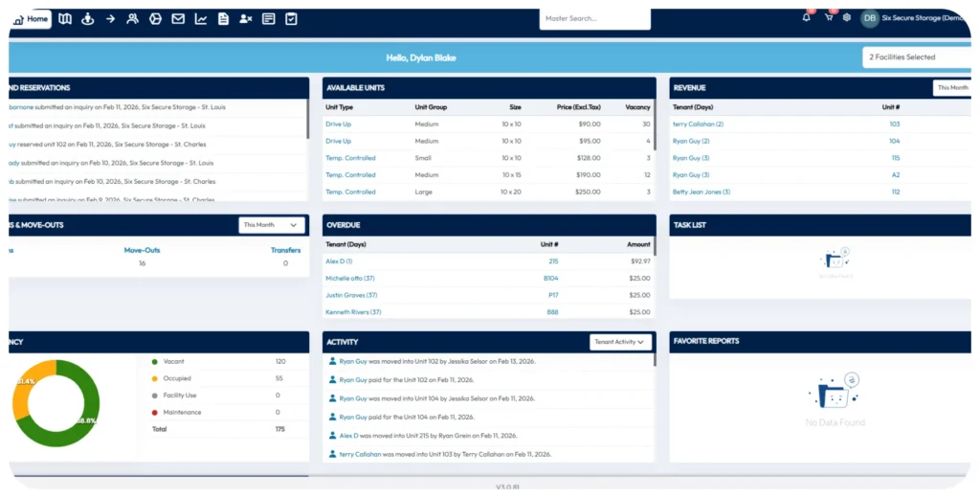This screenshot has height=498, width=980.
Task: Open the Tenant Activity dropdown
Action: (620, 342)
